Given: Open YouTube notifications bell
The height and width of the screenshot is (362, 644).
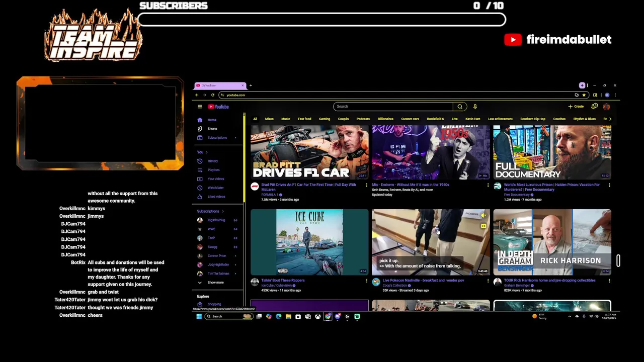Looking at the screenshot, I should pos(594,107).
